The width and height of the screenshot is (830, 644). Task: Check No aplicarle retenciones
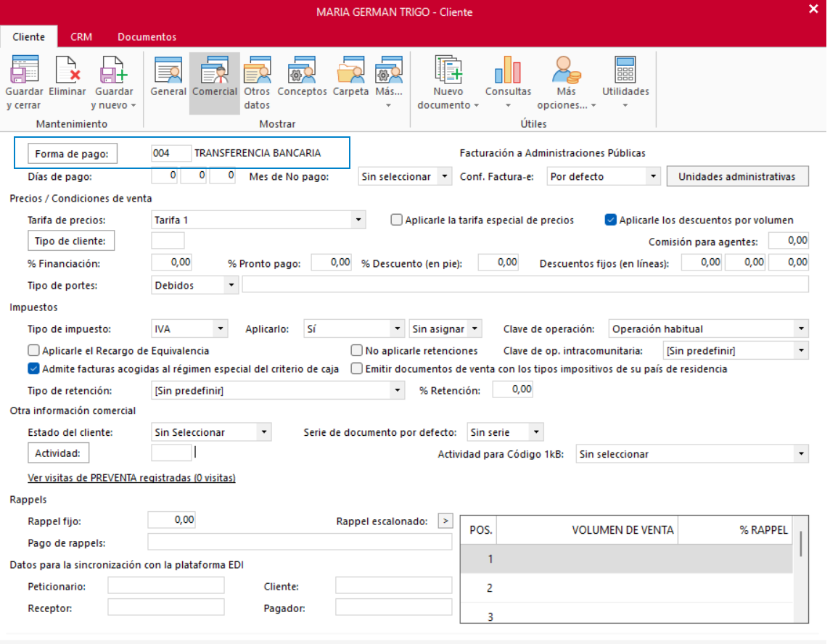point(356,350)
